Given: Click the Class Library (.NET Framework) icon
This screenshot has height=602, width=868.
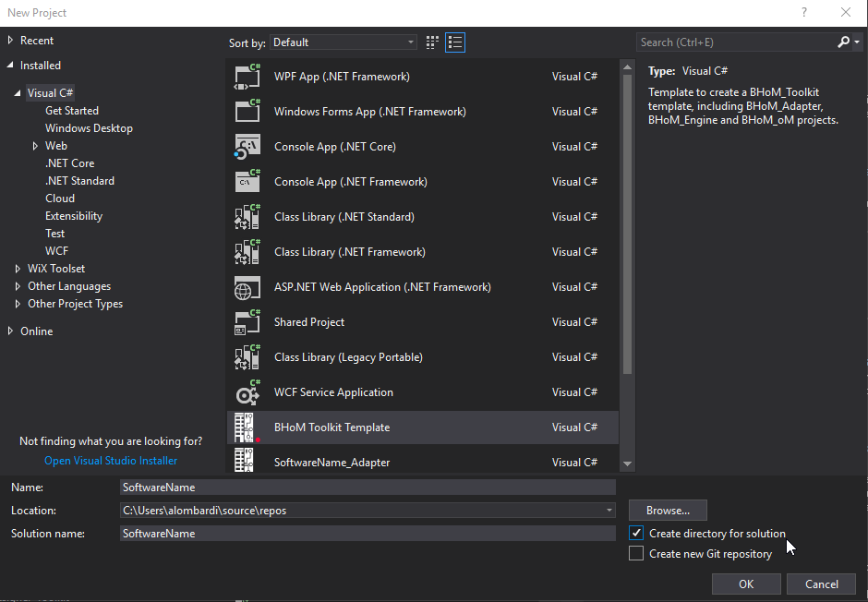Looking at the screenshot, I should tap(247, 252).
